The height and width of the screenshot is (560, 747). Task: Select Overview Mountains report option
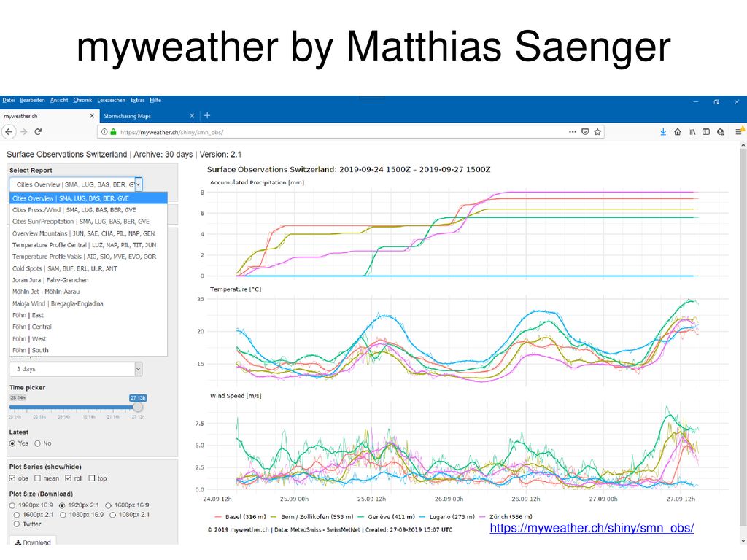tap(88, 233)
